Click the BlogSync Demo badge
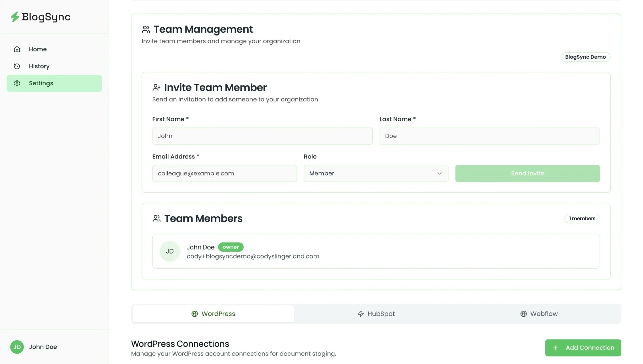Screen dimensions: 643x364 point(585,57)
